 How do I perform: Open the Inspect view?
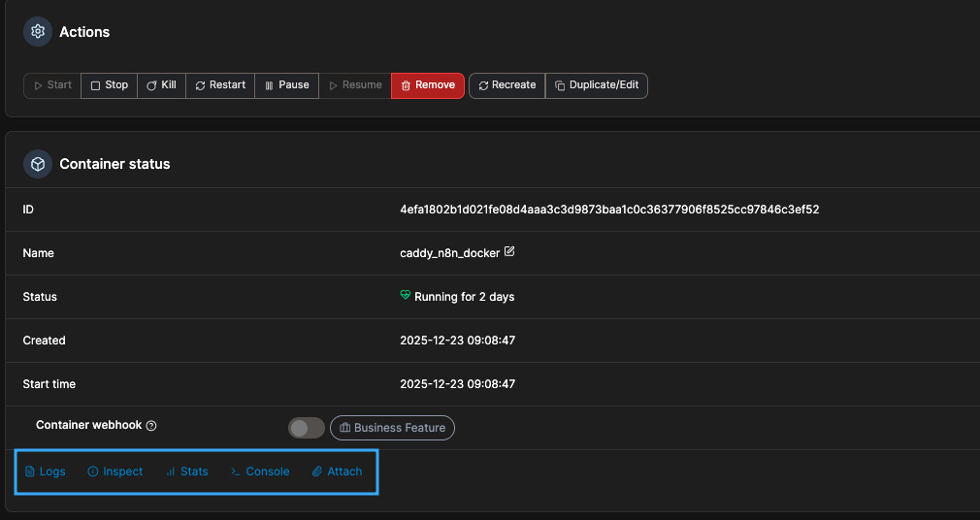point(115,471)
